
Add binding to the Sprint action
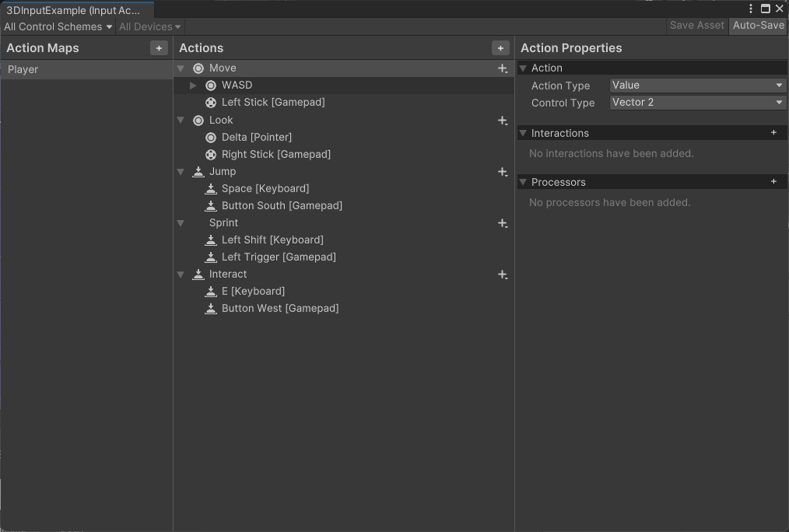(503, 223)
